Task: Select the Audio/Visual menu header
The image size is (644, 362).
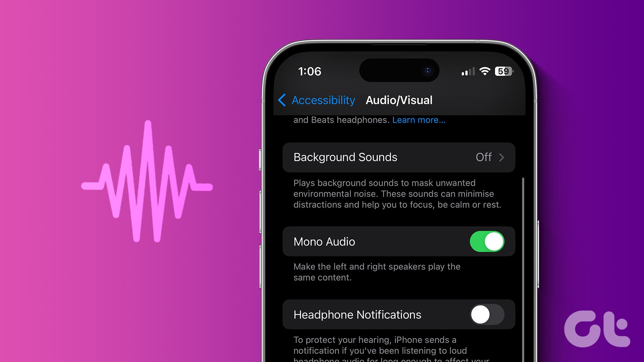Action: pyautogui.click(x=398, y=100)
